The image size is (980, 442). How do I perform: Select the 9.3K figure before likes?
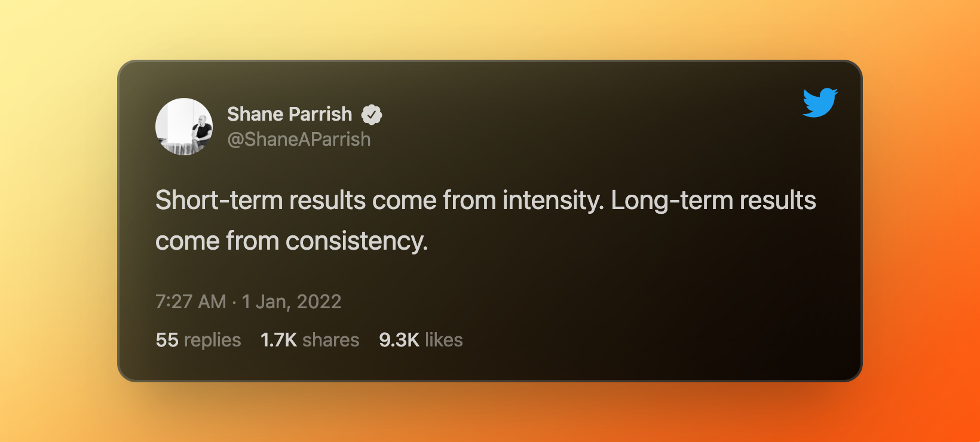coord(399,340)
